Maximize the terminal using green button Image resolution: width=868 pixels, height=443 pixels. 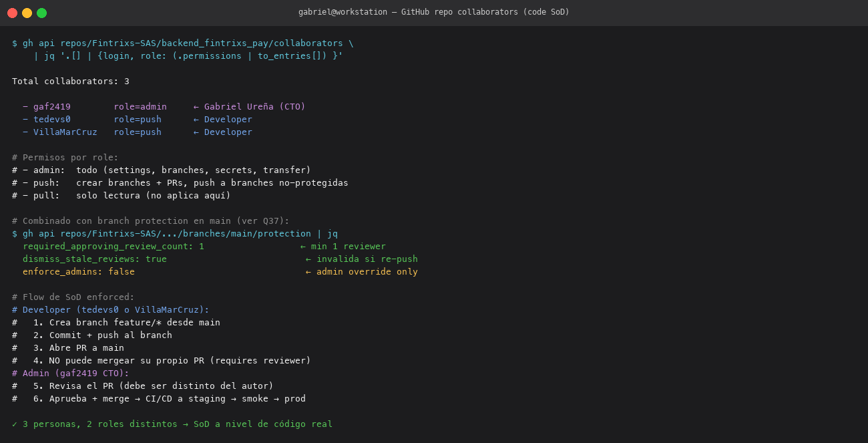pos(41,13)
